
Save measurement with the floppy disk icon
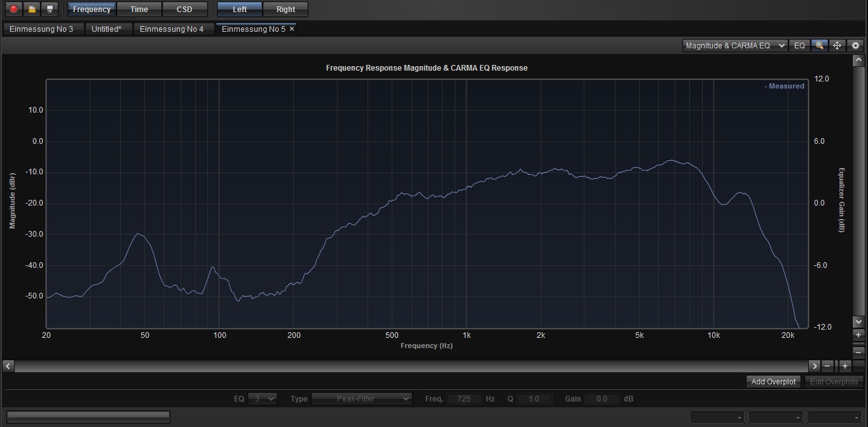point(50,10)
